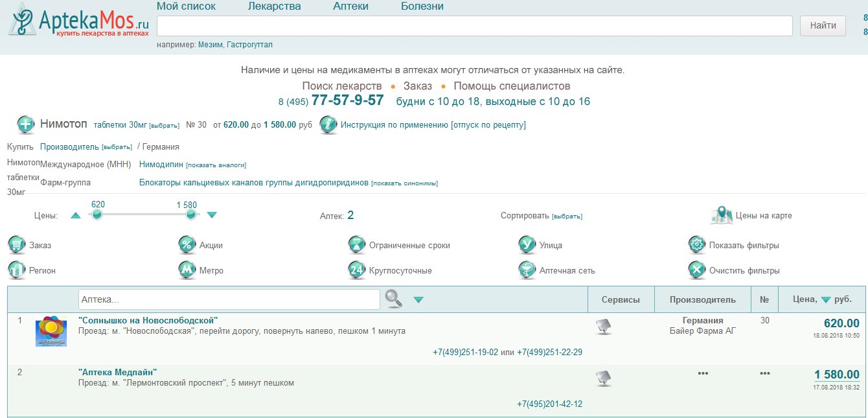The width and height of the screenshot is (868, 418).
Task: Open the Болезни menu item
Action: click(422, 6)
